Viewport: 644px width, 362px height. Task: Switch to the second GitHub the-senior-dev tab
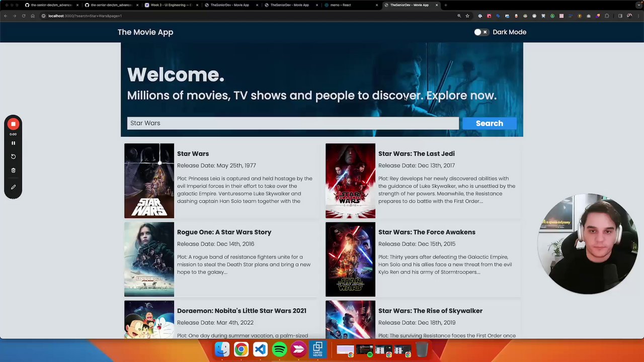(x=112, y=5)
